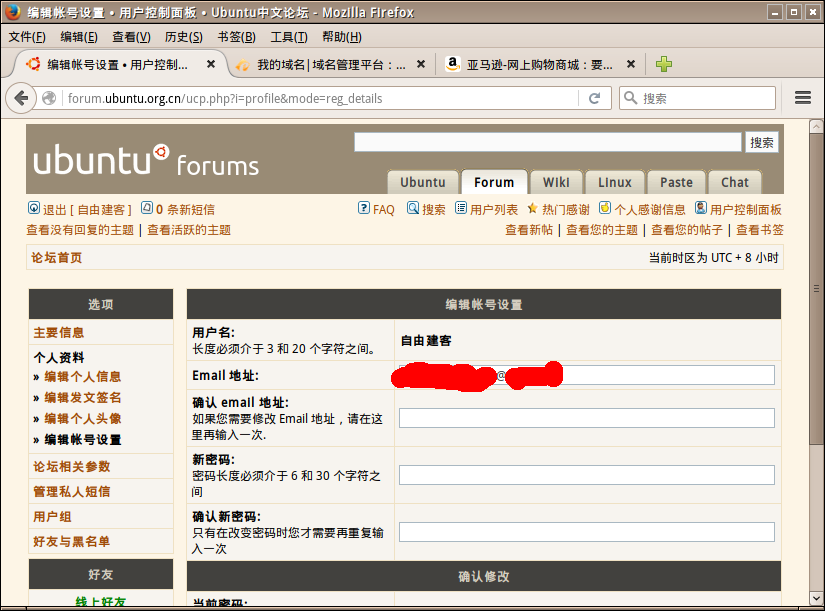Click the FAQ question mark icon
The height and width of the screenshot is (611, 825).
pos(364,208)
